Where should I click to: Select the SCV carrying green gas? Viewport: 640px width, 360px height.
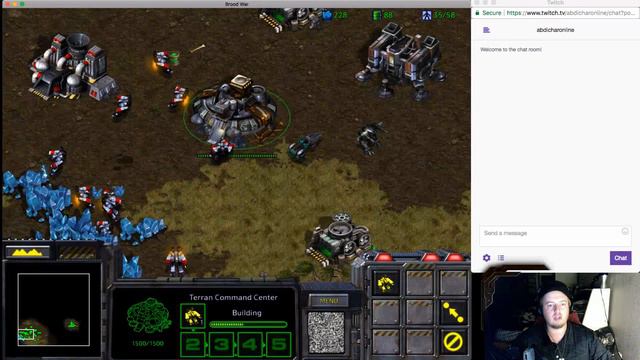click(165, 62)
